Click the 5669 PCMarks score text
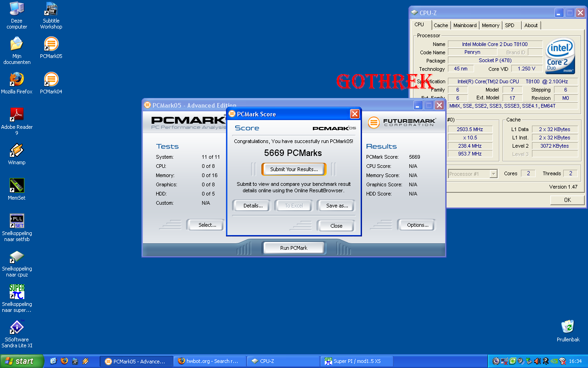This screenshot has height=368, width=588. tap(293, 153)
